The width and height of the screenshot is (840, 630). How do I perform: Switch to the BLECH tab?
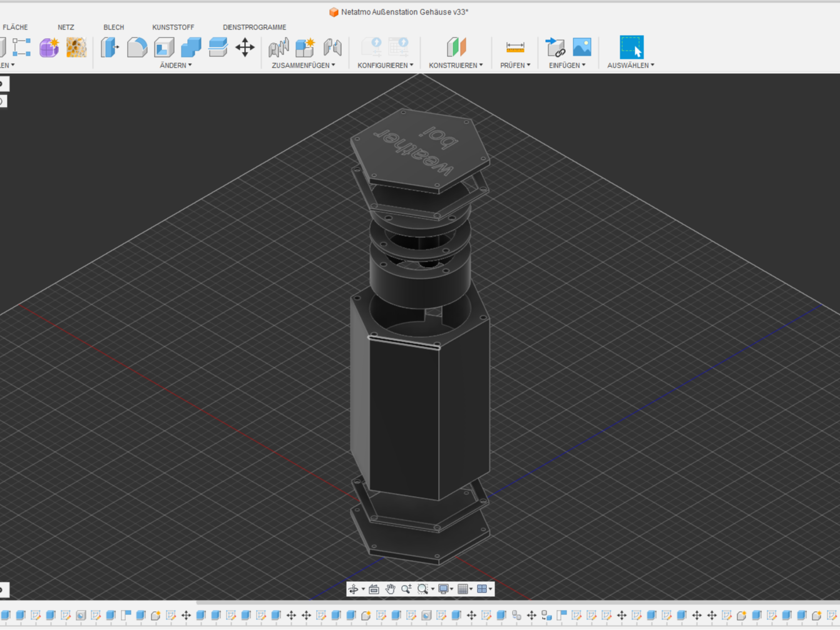coord(113,28)
